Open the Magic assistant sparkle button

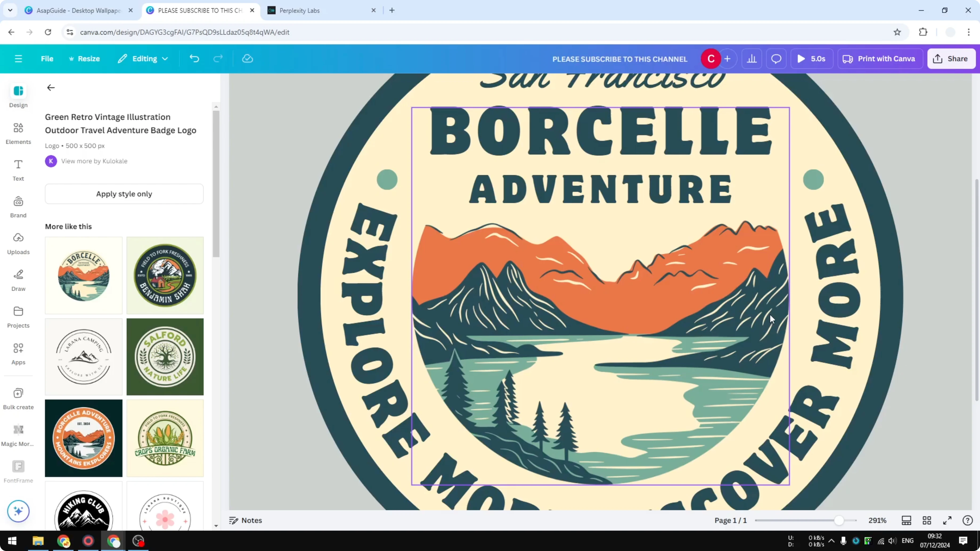(18, 511)
